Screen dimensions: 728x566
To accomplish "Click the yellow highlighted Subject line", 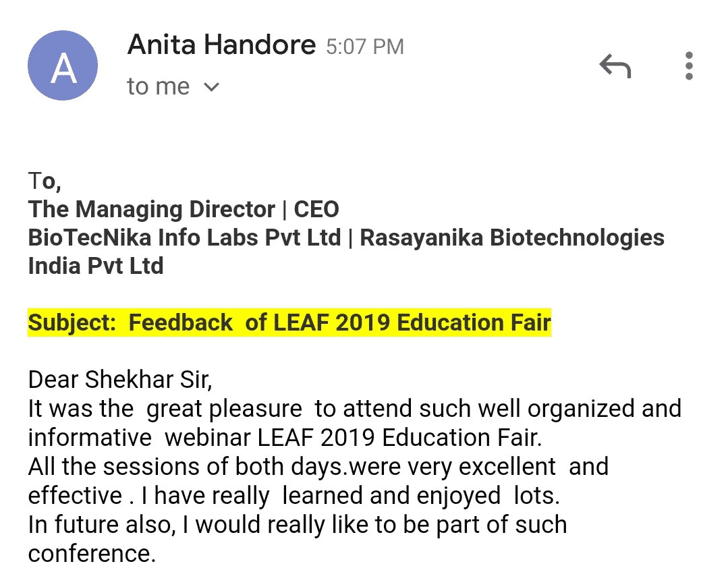I will click(x=289, y=322).
